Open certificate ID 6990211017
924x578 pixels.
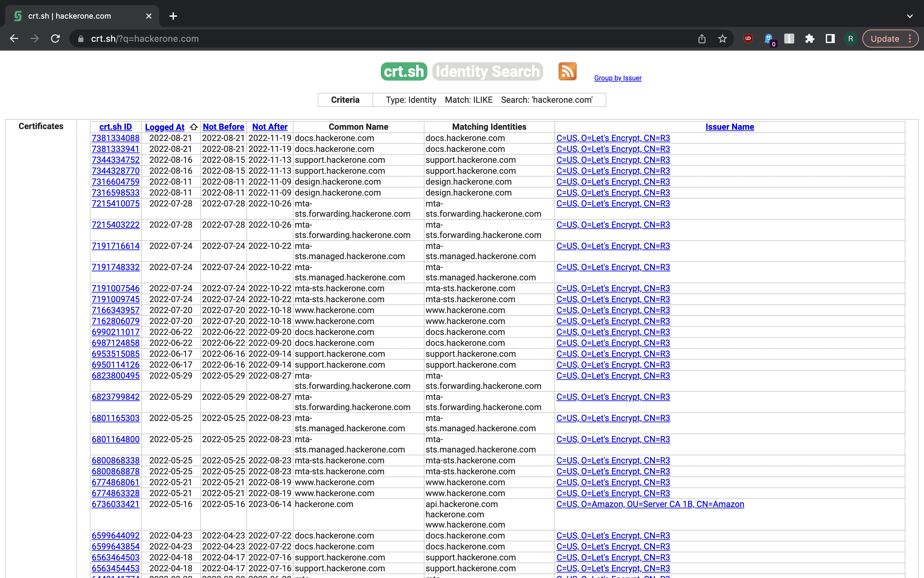point(116,332)
